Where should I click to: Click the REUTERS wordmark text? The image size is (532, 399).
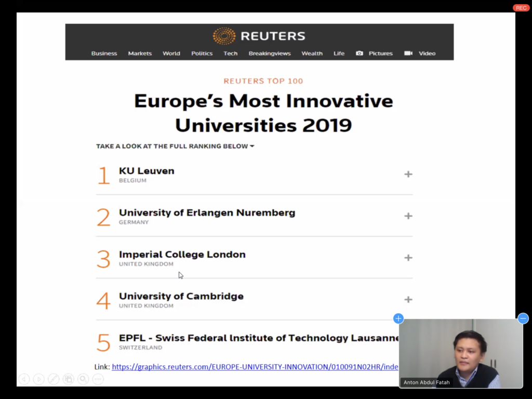pos(273,36)
